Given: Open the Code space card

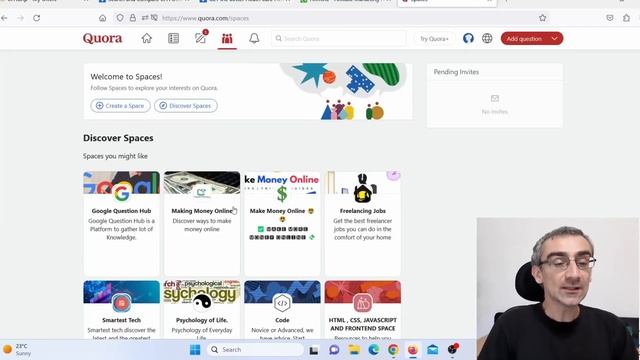Looking at the screenshot, I should point(282,310).
